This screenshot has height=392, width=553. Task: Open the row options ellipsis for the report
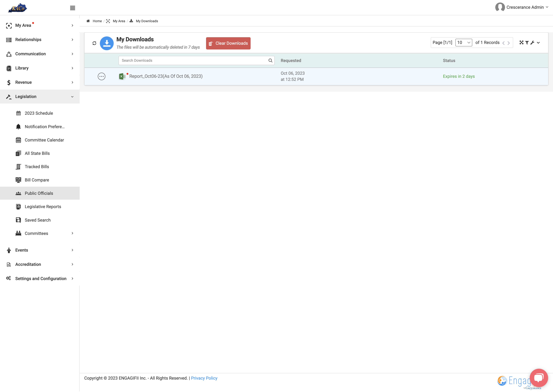[101, 76]
